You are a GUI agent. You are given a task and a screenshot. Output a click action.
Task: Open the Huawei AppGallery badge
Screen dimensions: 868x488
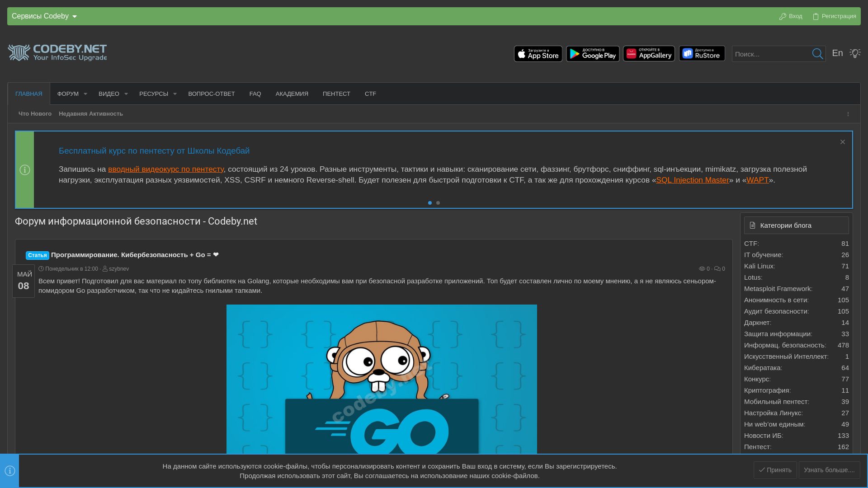click(649, 54)
